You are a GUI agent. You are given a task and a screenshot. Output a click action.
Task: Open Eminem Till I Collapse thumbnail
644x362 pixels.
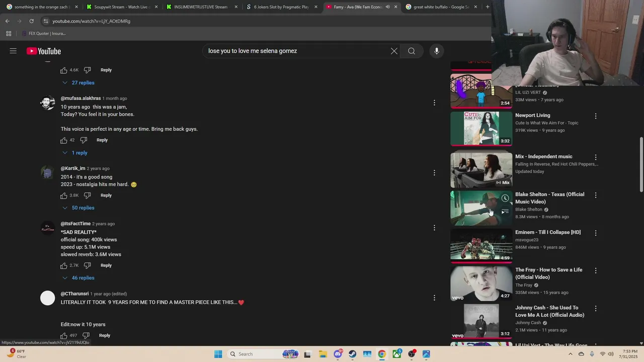pos(481,245)
